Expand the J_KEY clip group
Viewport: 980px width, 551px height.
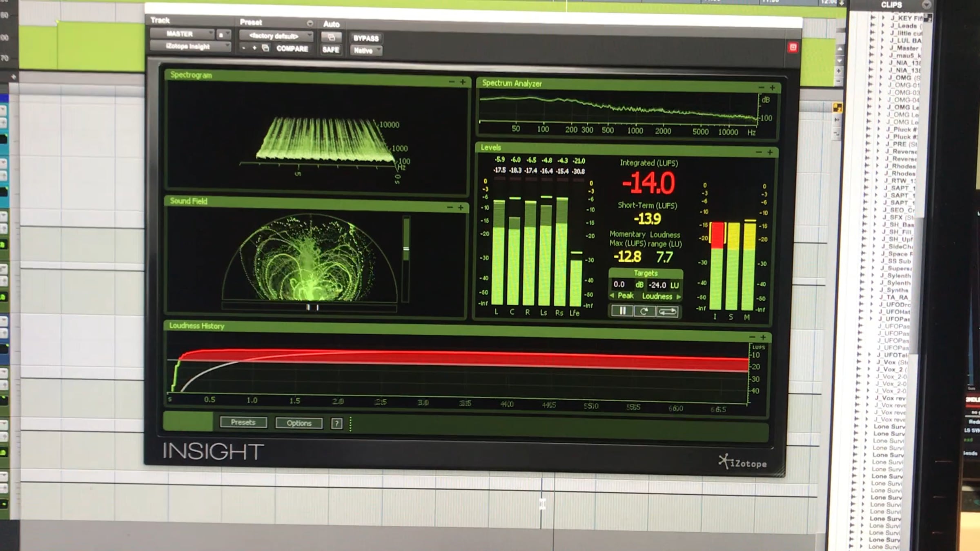[x=882, y=18]
